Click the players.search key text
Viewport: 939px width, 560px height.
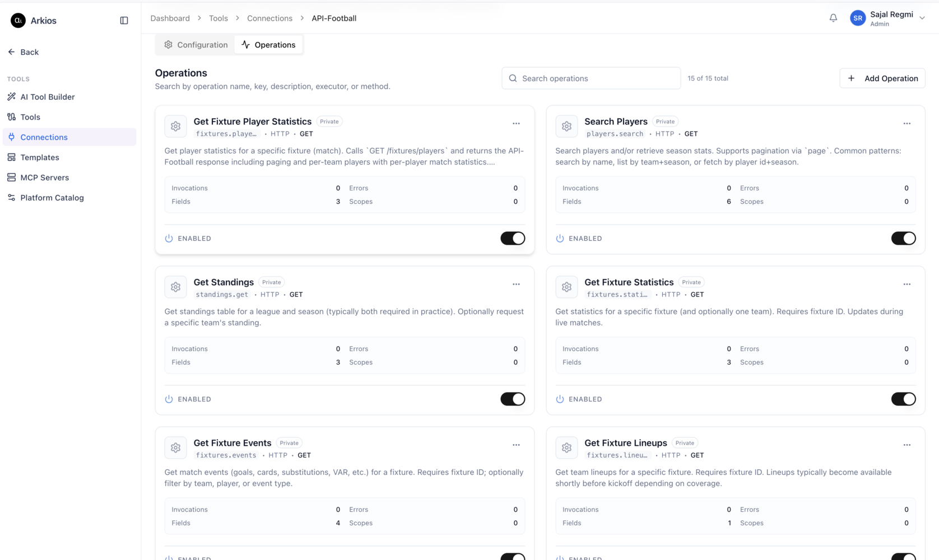[x=615, y=134]
